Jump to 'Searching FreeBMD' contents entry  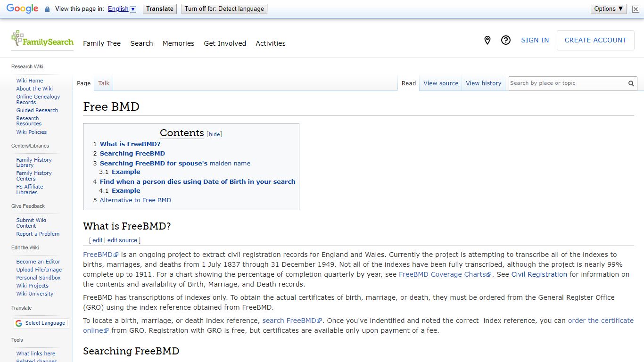pyautogui.click(x=132, y=154)
